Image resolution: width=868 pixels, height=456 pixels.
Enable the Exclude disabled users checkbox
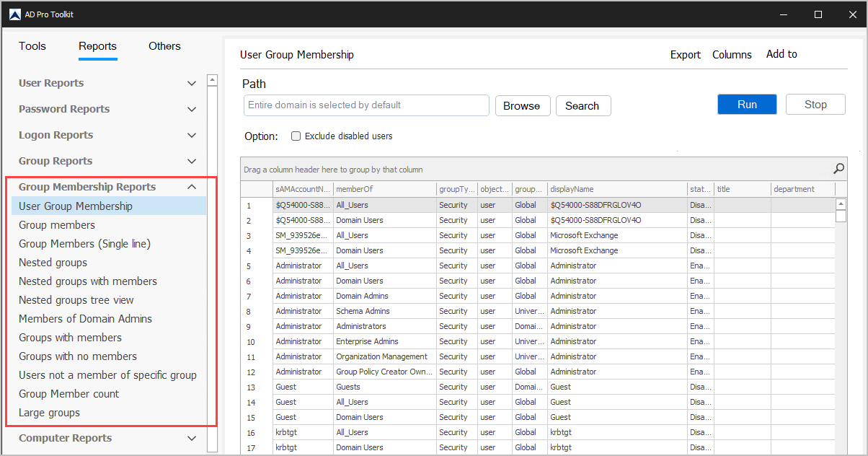coord(296,136)
